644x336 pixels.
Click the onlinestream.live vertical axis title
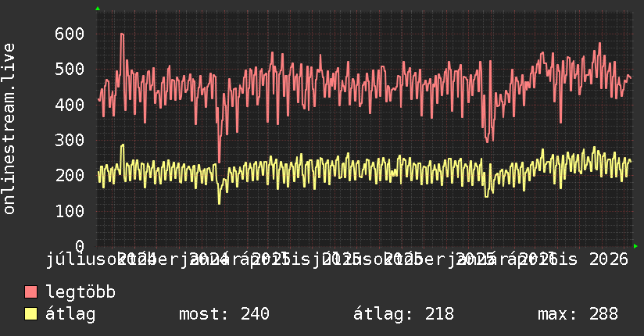[9, 129]
